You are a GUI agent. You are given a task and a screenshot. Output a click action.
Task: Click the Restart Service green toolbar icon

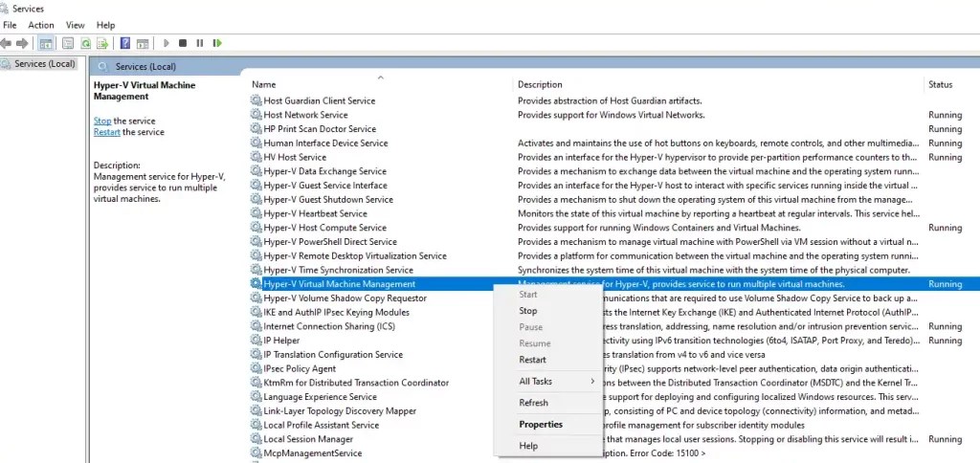(x=217, y=43)
